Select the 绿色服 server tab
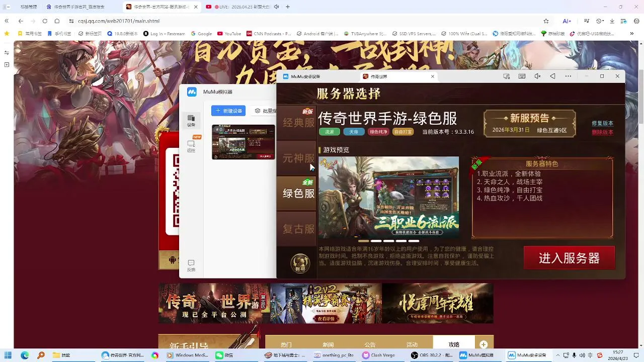Viewport: 644px width, 362px height. [297, 194]
